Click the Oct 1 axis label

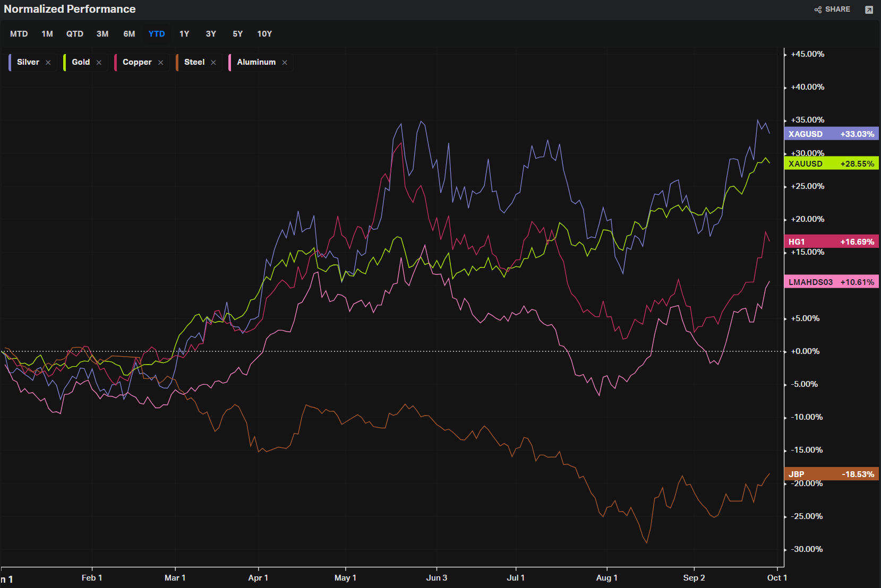click(777, 578)
